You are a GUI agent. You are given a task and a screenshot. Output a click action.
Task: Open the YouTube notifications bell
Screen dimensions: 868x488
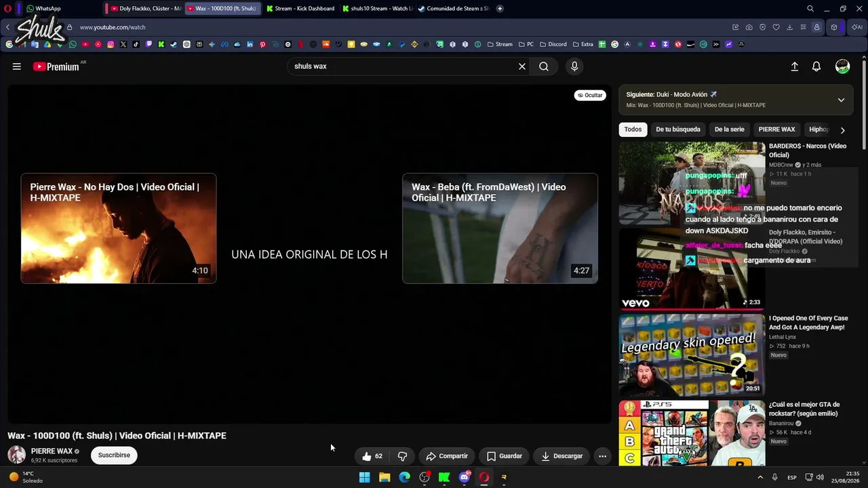tap(816, 66)
